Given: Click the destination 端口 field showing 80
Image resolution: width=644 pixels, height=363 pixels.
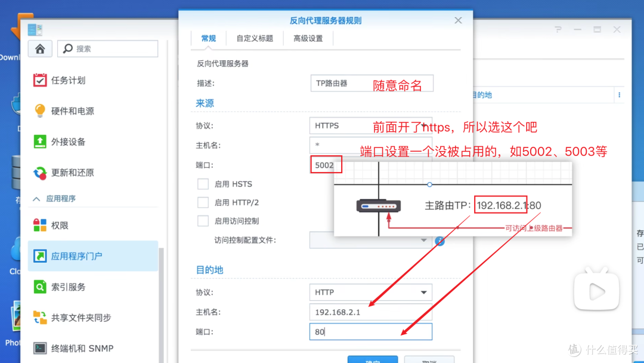Looking at the screenshot, I should [x=370, y=332].
